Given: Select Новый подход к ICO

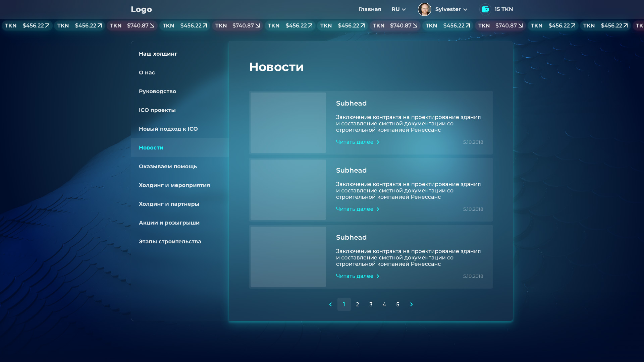Looking at the screenshot, I should [180, 129].
